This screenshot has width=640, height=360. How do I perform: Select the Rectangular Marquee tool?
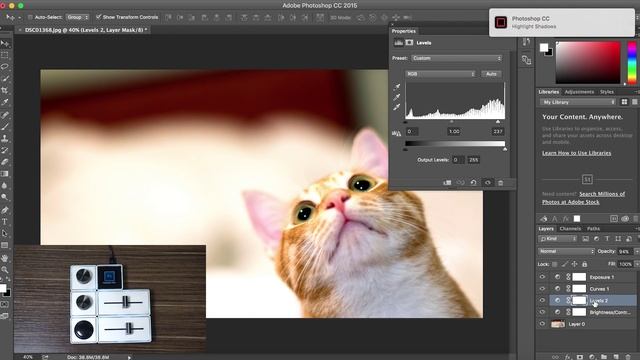(5, 55)
